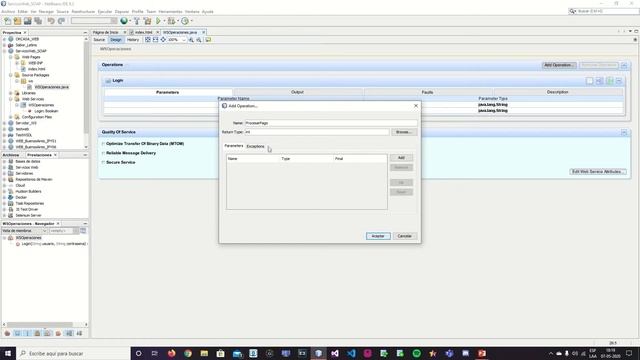Toggle Reliable Message Delivery checkbox
This screenshot has width=640, height=360.
pyautogui.click(x=103, y=153)
